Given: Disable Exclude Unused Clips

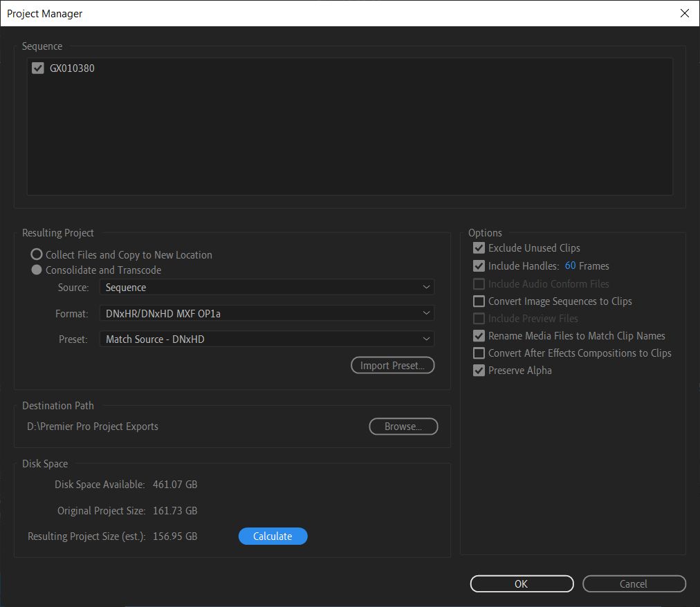Looking at the screenshot, I should 479,248.
